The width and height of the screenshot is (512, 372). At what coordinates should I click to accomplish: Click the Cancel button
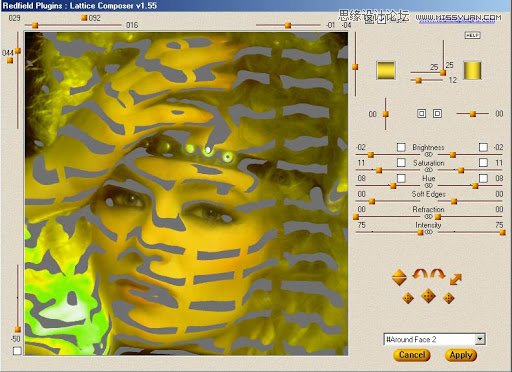pos(412,355)
